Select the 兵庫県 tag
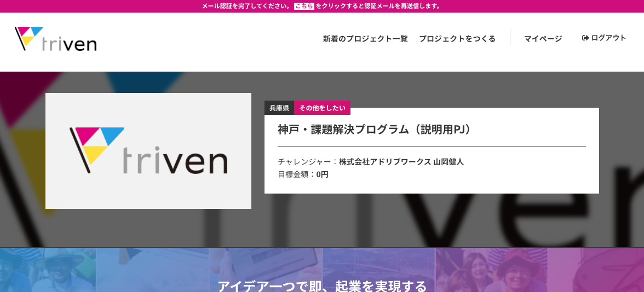644x292 pixels. (x=279, y=108)
